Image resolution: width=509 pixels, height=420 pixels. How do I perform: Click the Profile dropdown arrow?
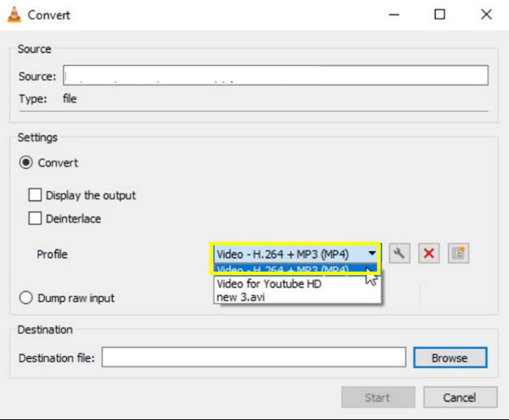(371, 253)
